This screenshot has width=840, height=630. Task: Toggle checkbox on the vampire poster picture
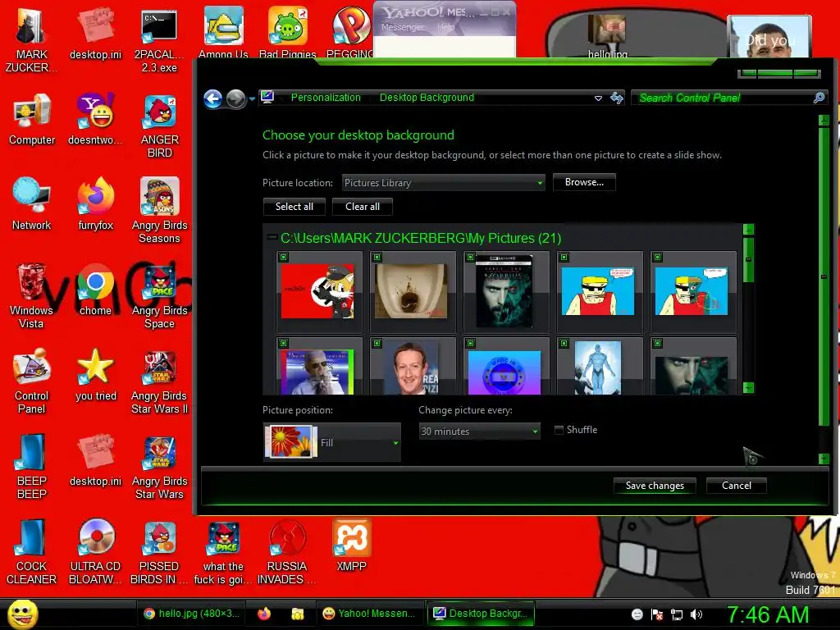point(470,257)
